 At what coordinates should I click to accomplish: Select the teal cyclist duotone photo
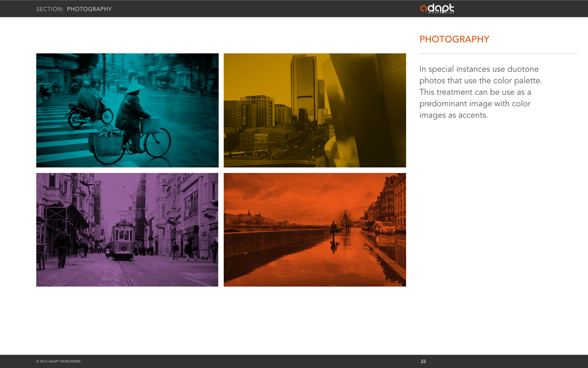click(127, 110)
